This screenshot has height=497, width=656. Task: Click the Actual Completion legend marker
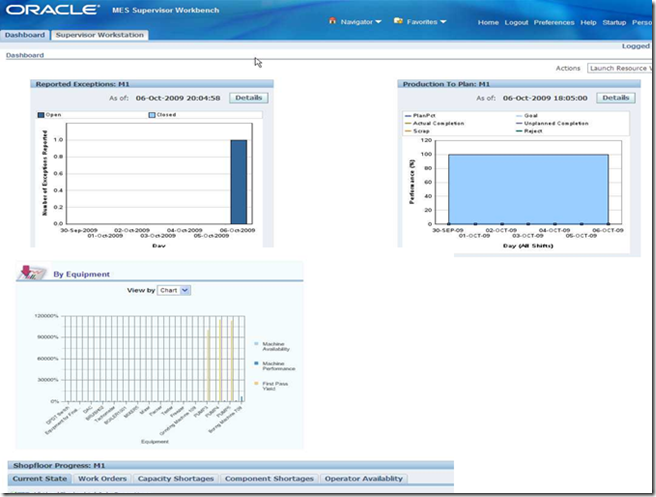(x=408, y=123)
